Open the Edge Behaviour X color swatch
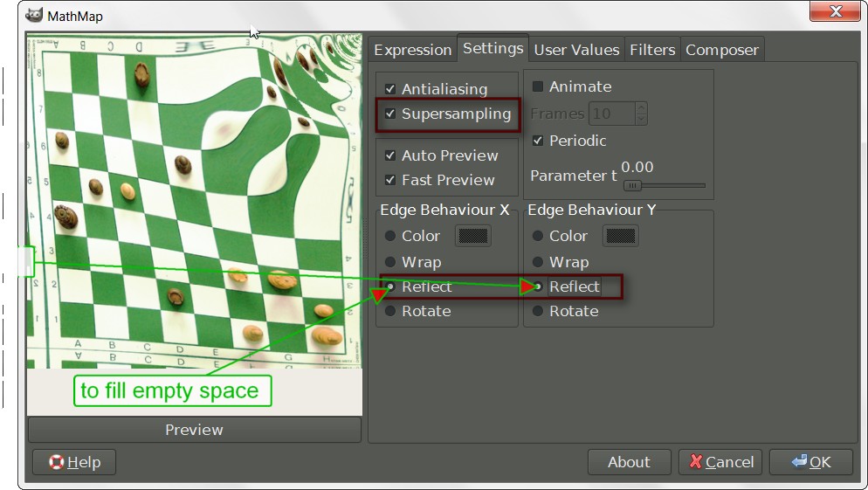868x490 pixels. 473,236
